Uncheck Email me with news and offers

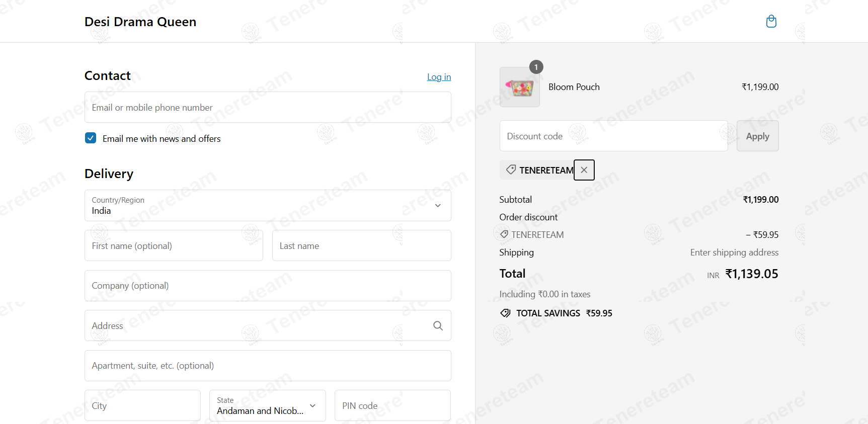click(x=91, y=138)
